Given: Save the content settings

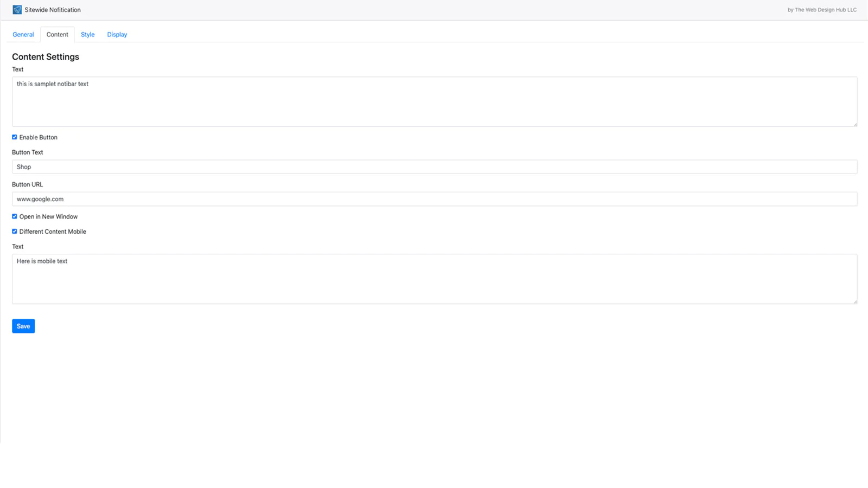Looking at the screenshot, I should click(23, 326).
